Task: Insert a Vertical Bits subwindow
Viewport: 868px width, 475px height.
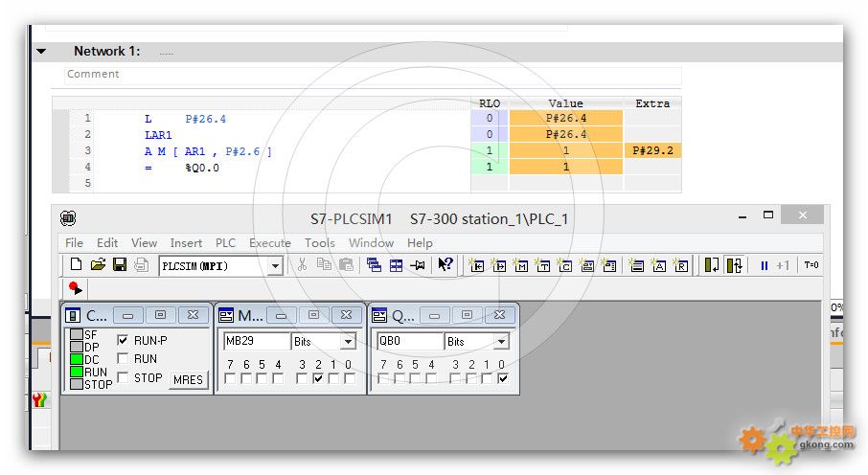Action: click(609, 265)
